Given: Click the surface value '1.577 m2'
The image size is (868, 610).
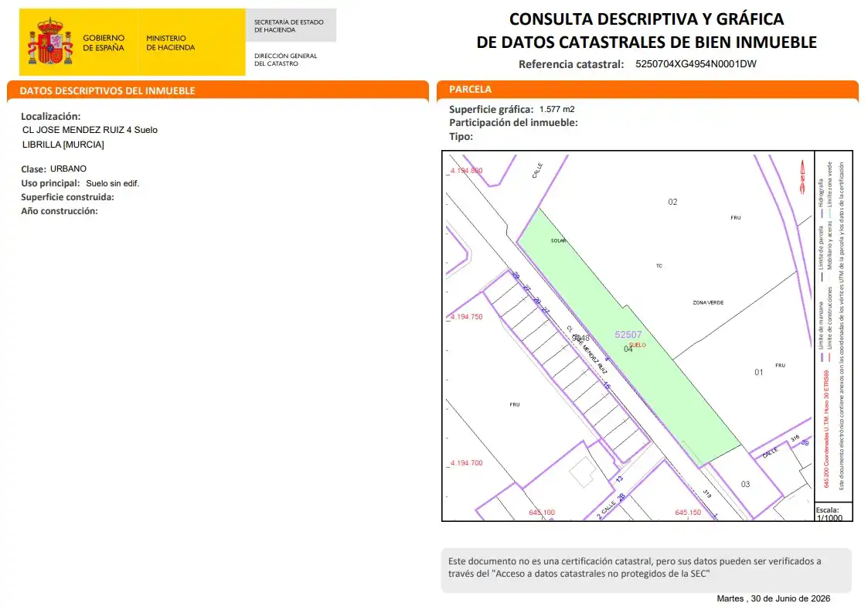Looking at the screenshot, I should (x=557, y=109).
